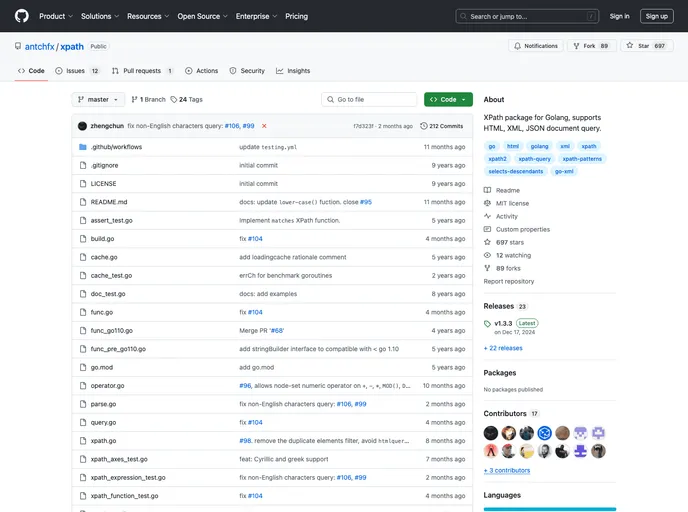Open the func_pre_go110.go file

[118, 349]
